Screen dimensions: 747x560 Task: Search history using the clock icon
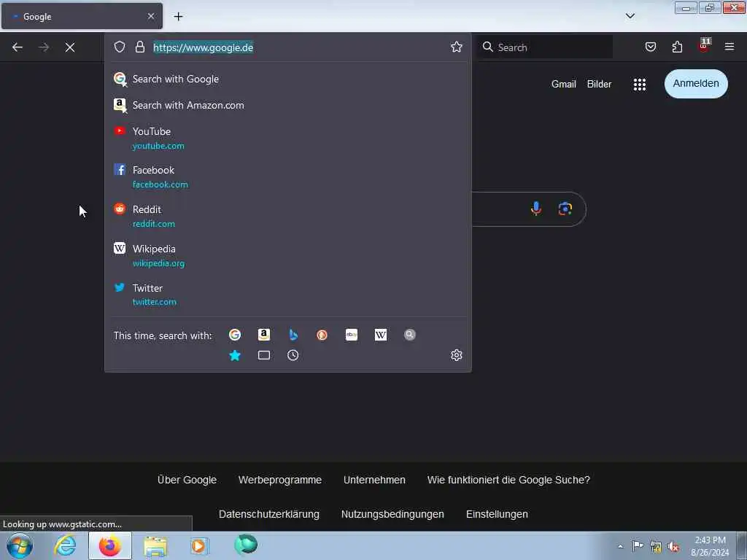[293, 355]
